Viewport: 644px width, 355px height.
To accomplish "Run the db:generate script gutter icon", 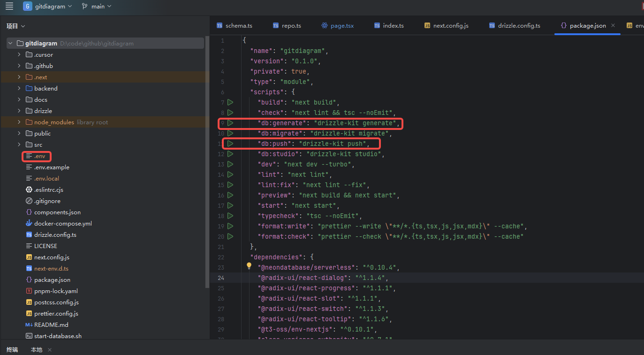I will (x=230, y=123).
